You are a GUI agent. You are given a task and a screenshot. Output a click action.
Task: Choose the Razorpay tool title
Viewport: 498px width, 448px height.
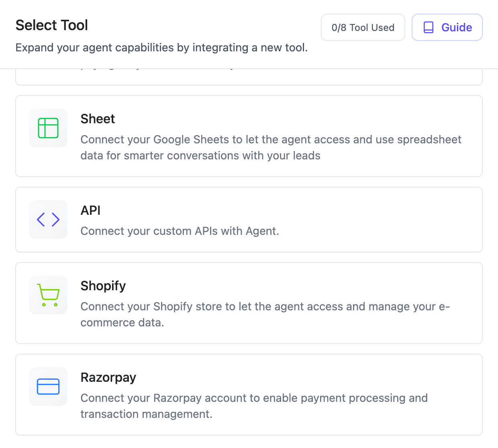[x=108, y=377]
